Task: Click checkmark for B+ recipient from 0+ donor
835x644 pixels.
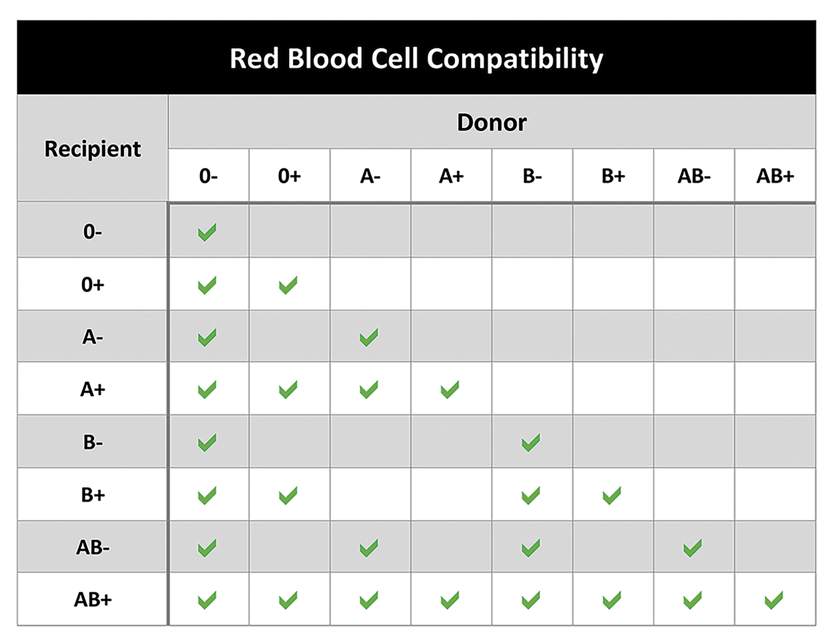Action: point(288,495)
